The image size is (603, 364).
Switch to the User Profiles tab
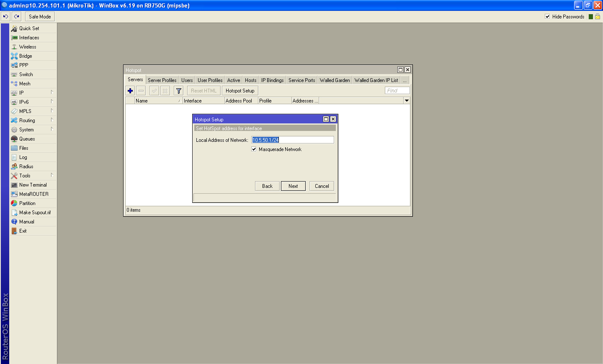pyautogui.click(x=210, y=80)
